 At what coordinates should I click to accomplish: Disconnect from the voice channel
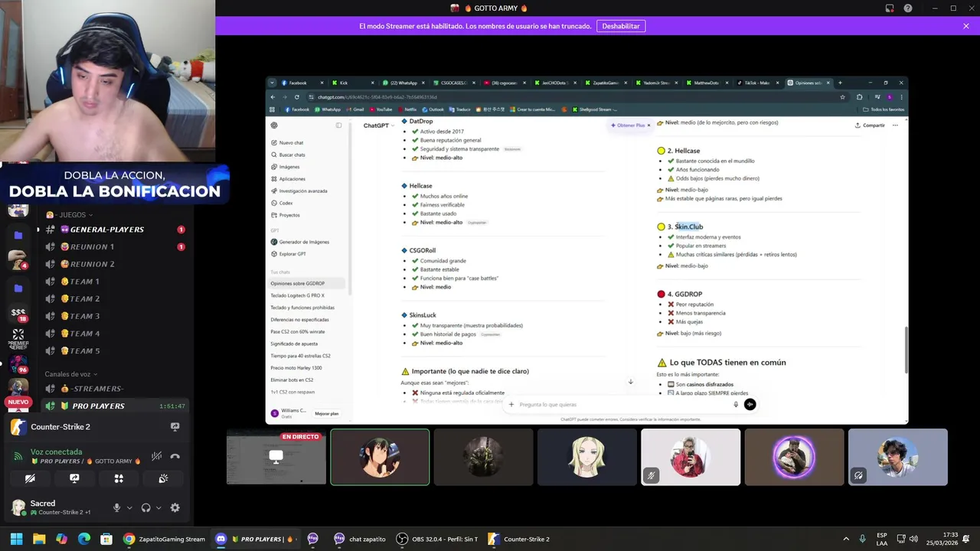pos(175,456)
